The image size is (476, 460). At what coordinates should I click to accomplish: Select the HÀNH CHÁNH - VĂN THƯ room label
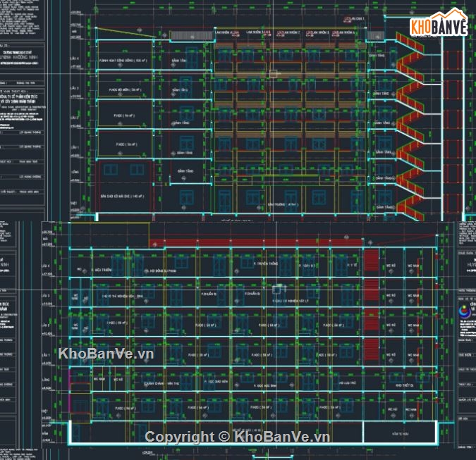(x=161, y=383)
